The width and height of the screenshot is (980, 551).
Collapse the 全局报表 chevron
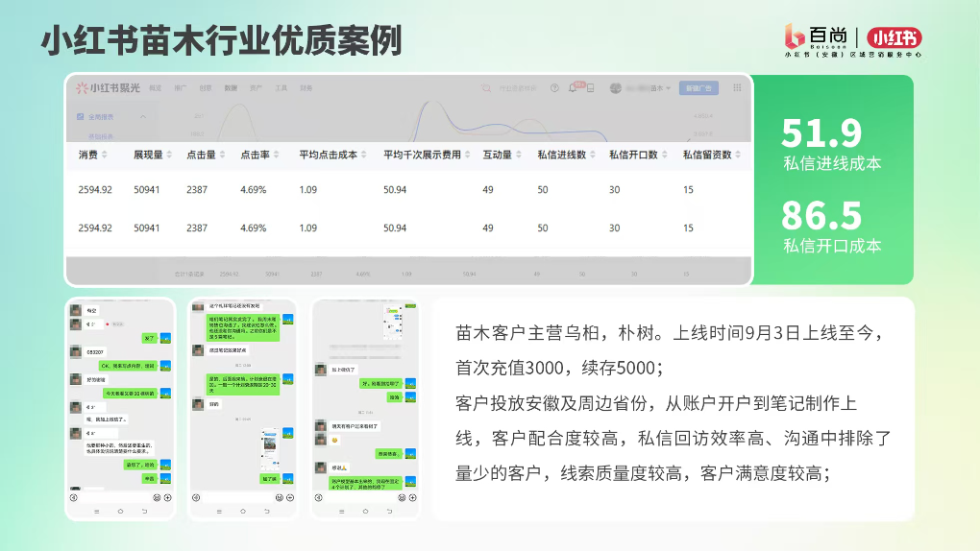[x=143, y=117]
